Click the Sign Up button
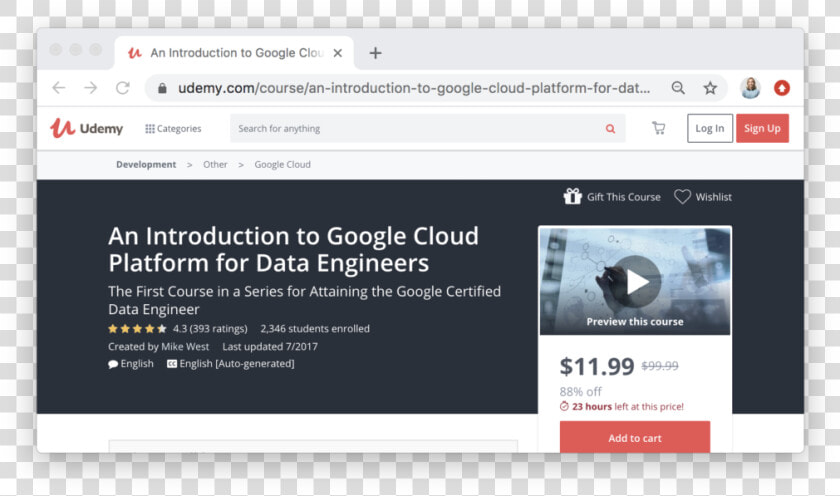Screen dimensions: 840x496 (762, 128)
